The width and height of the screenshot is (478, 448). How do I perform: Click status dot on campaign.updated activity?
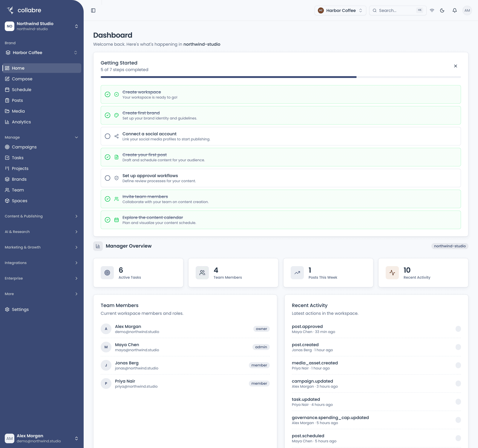coord(458,383)
